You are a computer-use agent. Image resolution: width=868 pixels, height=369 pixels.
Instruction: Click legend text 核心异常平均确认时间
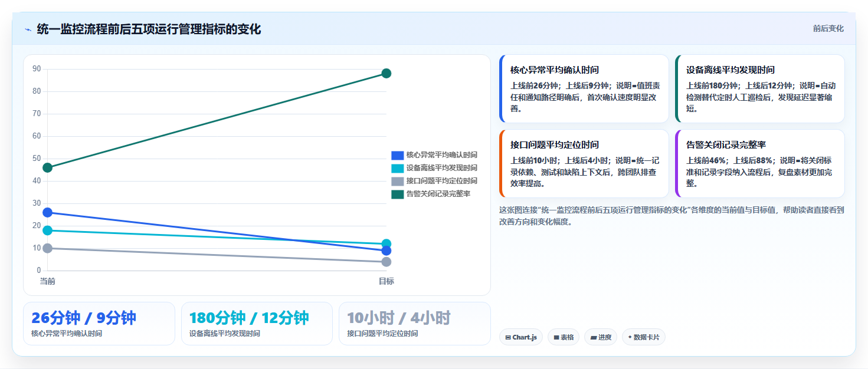pyautogui.click(x=441, y=155)
